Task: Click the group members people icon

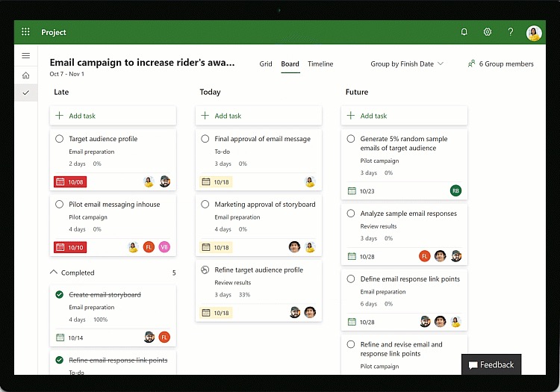Action: (x=471, y=63)
